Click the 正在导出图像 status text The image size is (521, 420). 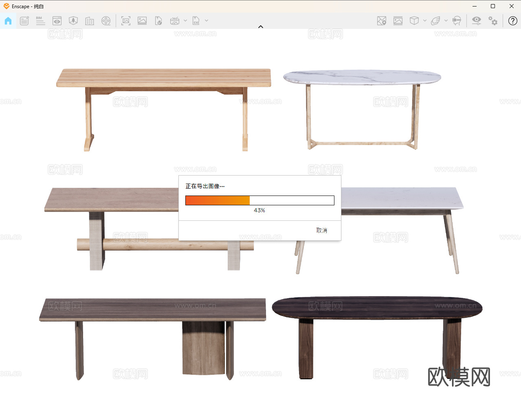click(205, 186)
